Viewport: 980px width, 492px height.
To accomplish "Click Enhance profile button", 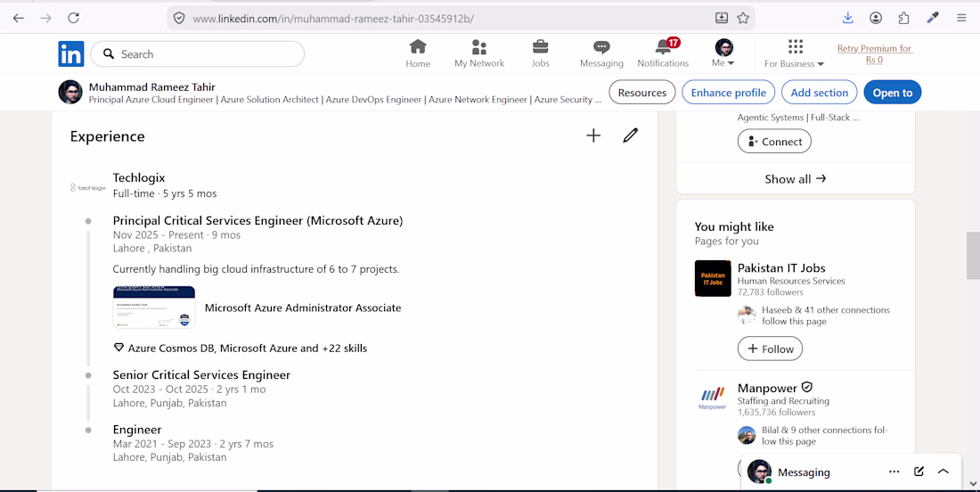I will tap(728, 93).
